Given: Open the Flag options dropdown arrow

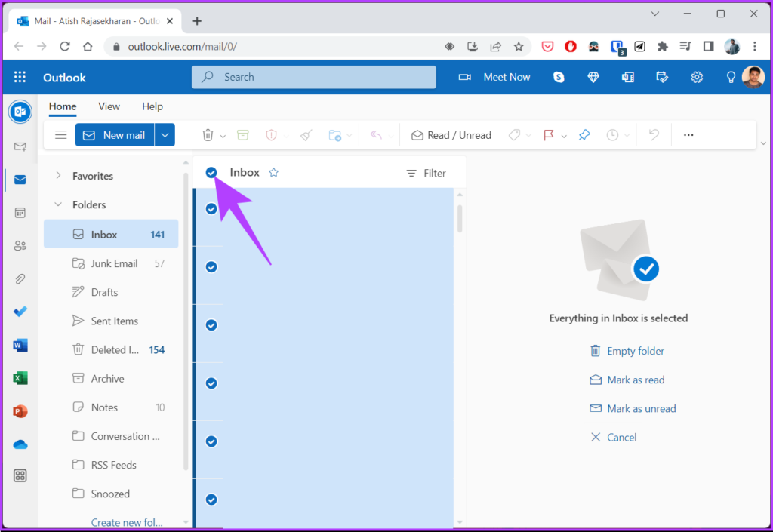Looking at the screenshot, I should 563,136.
